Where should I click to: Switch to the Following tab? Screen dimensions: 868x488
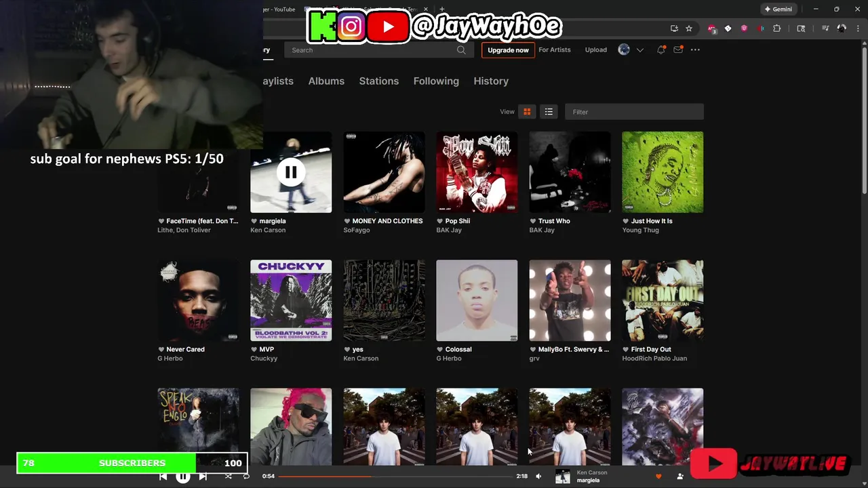pos(436,81)
